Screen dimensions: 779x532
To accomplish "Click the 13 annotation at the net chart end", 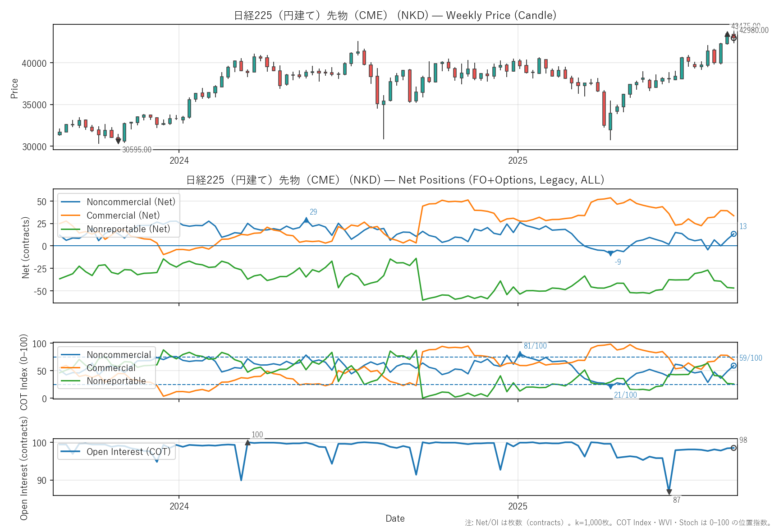I will click(743, 226).
